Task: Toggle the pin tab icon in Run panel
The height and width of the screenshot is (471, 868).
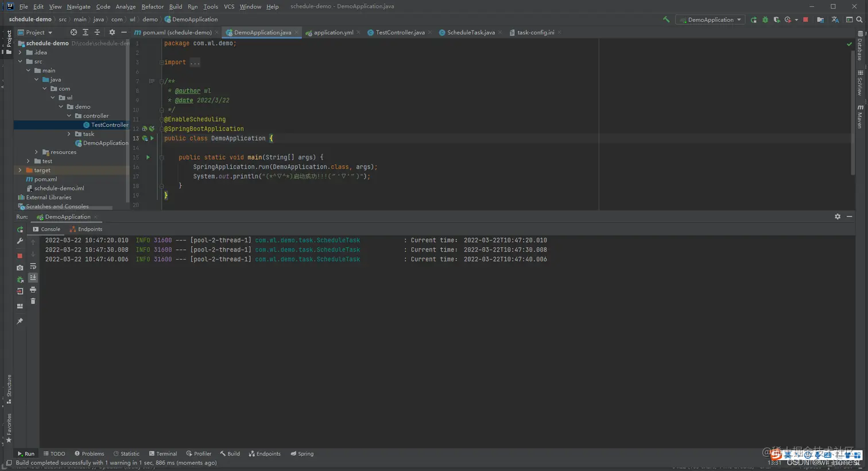Action: point(20,321)
